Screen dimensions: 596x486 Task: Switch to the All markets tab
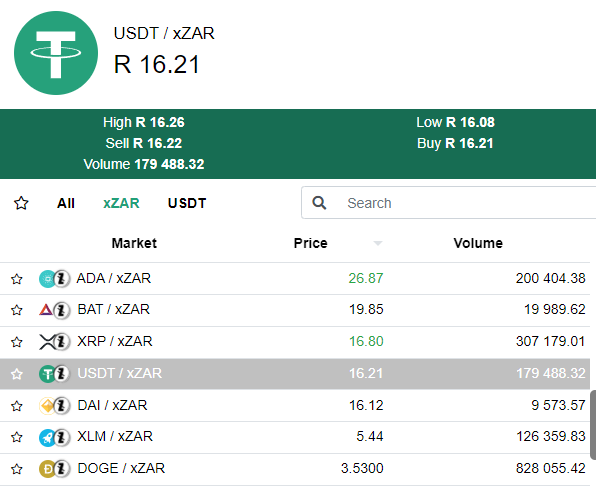tap(66, 203)
